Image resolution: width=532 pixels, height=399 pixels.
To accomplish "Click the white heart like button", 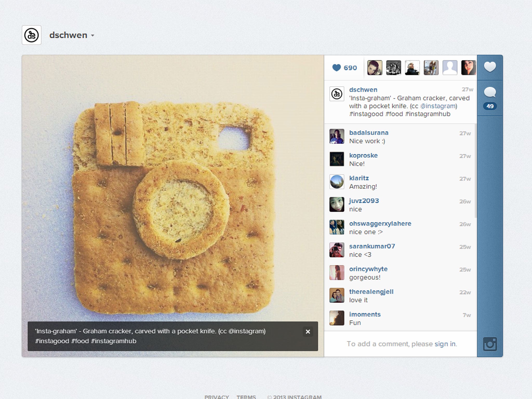I will [490, 67].
